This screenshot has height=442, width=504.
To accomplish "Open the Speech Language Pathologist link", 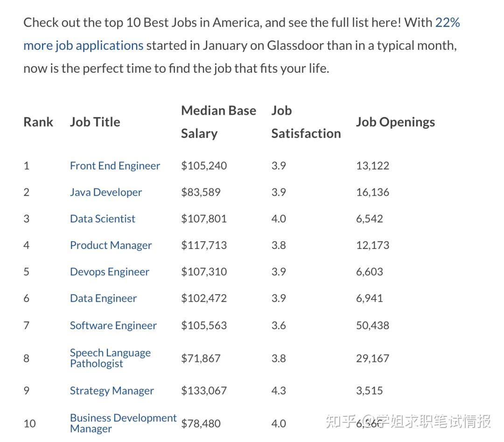I will click(110, 358).
